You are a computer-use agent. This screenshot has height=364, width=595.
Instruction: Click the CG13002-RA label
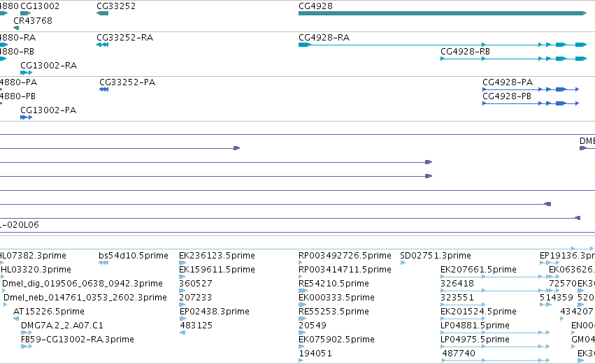tap(48, 66)
